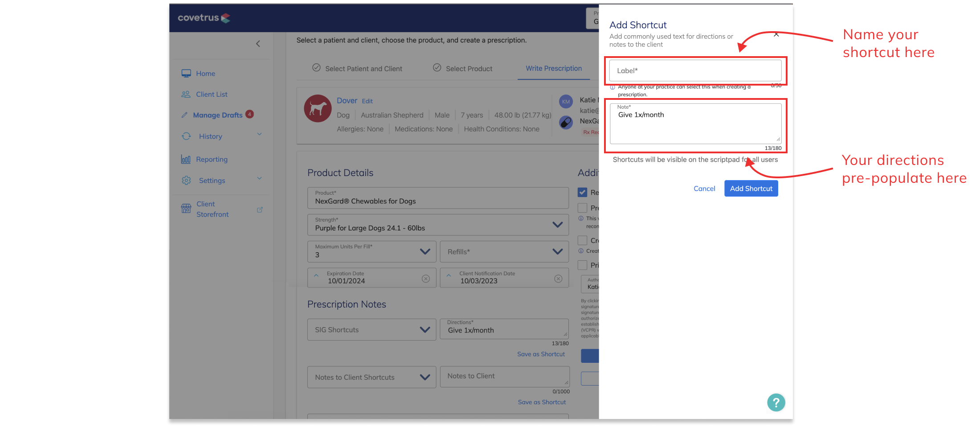Screen dimensions: 980x427
Task: Uncheck the checked checkbox under Additional options
Action: coord(583,192)
